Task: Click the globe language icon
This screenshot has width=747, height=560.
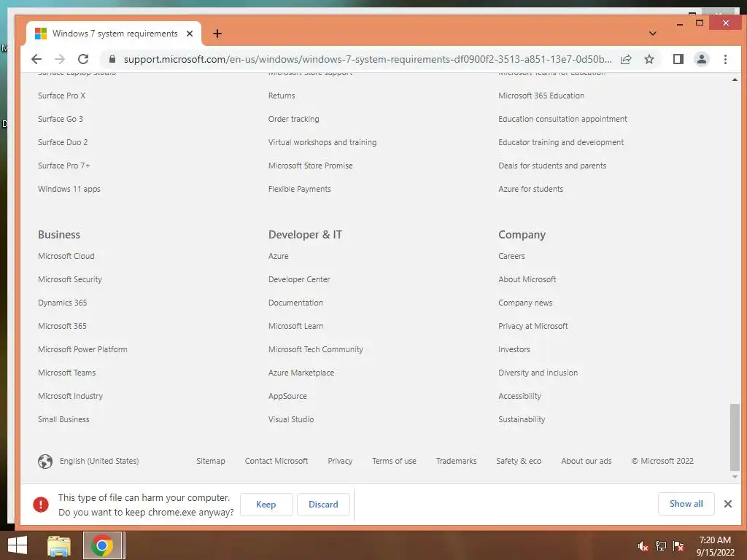Action: point(45,462)
